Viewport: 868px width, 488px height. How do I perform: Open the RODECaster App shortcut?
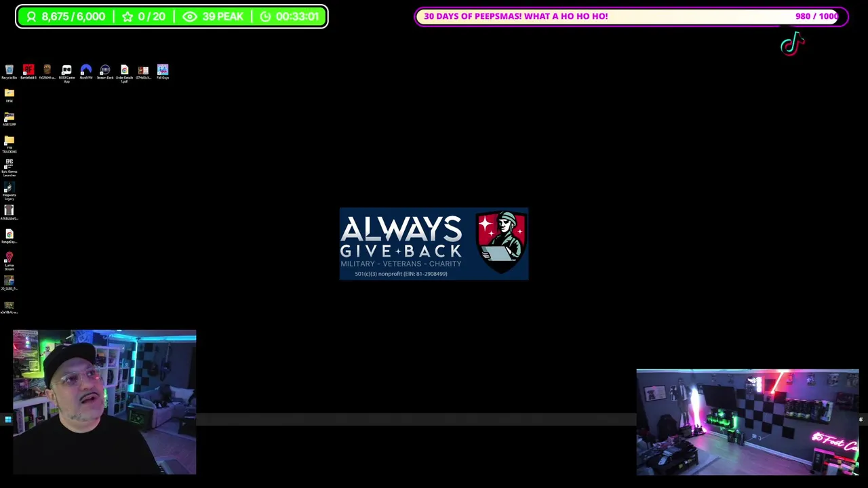[x=66, y=73]
